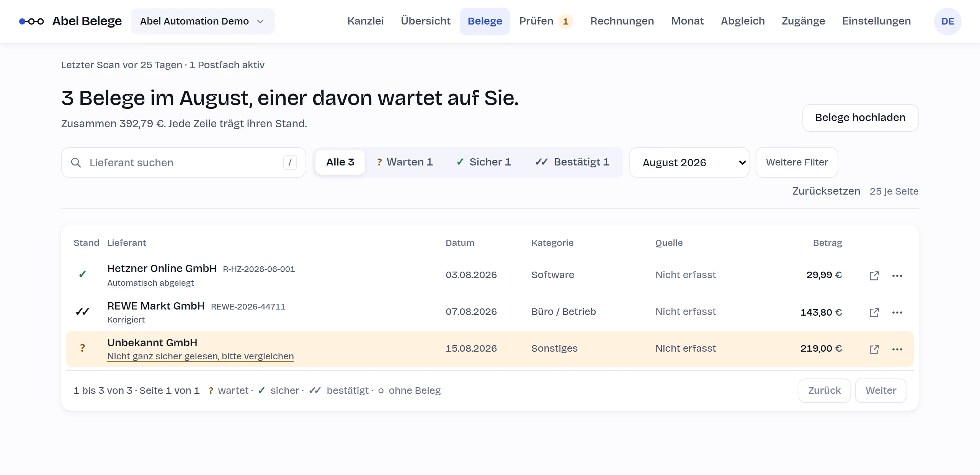
Task: Open more options for the Unbekannt GmbH row
Action: pyautogui.click(x=897, y=349)
